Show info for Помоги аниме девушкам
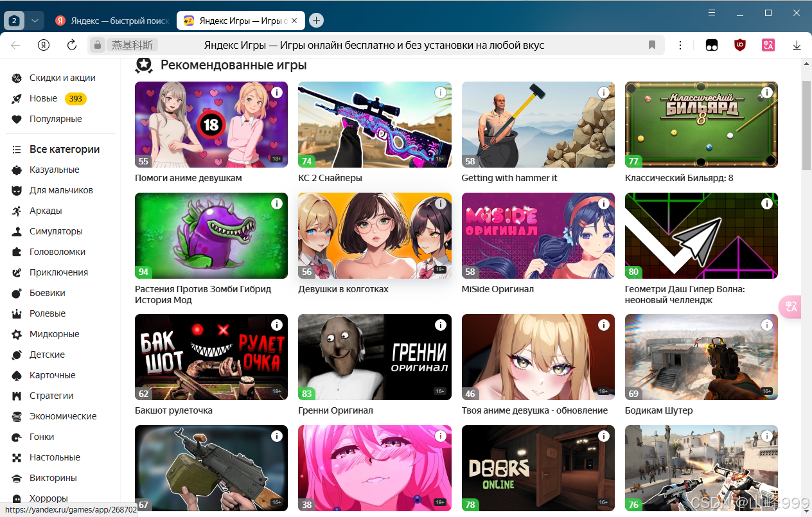The image size is (812, 517). [x=277, y=92]
